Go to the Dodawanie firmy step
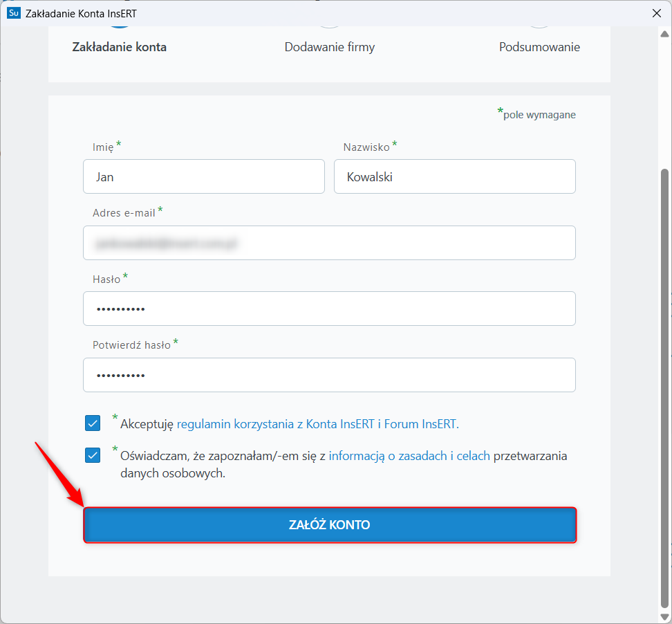The image size is (672, 624). 330,47
